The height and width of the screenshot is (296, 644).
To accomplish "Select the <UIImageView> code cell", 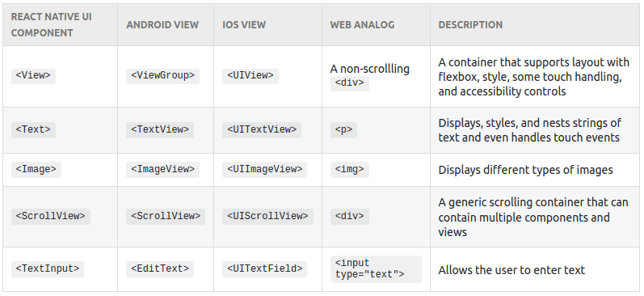I will (264, 170).
